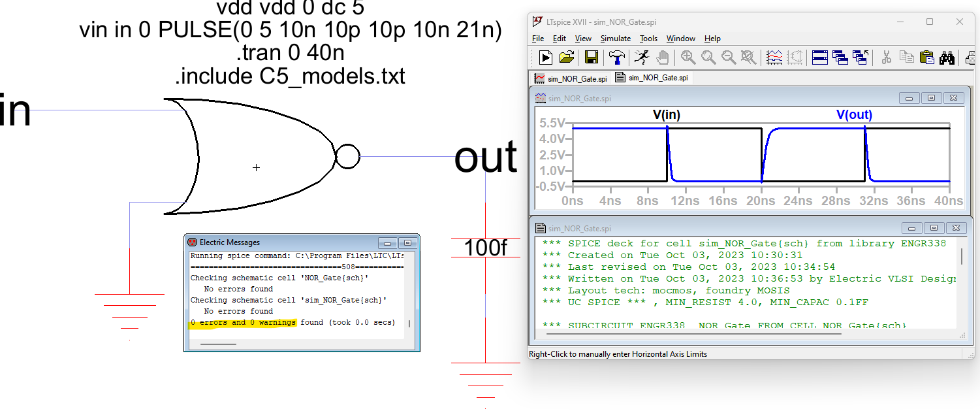Viewport: 980px width, 411px height.
Task: Open the Control Panel hammer icon
Action: point(616,58)
